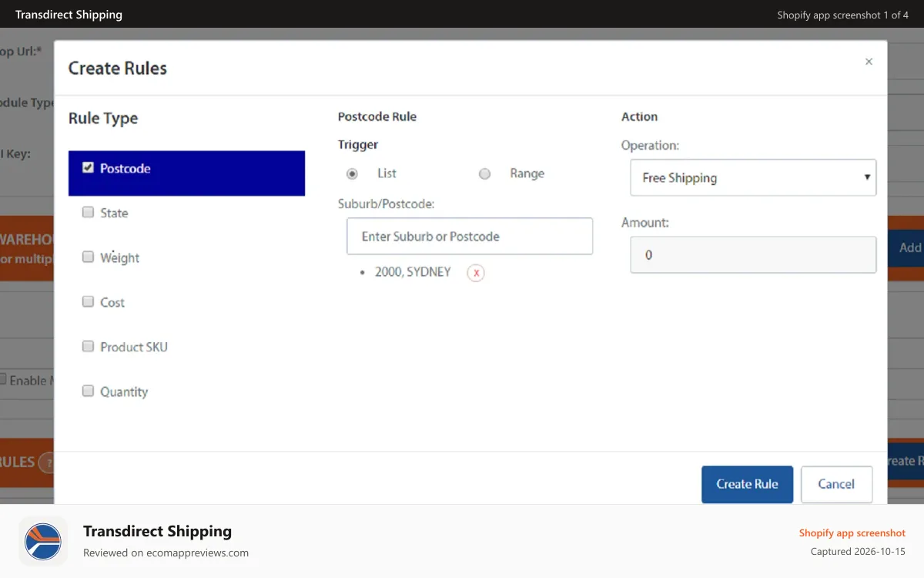Click the Rule Type heading
The height and width of the screenshot is (578, 924).
click(103, 118)
